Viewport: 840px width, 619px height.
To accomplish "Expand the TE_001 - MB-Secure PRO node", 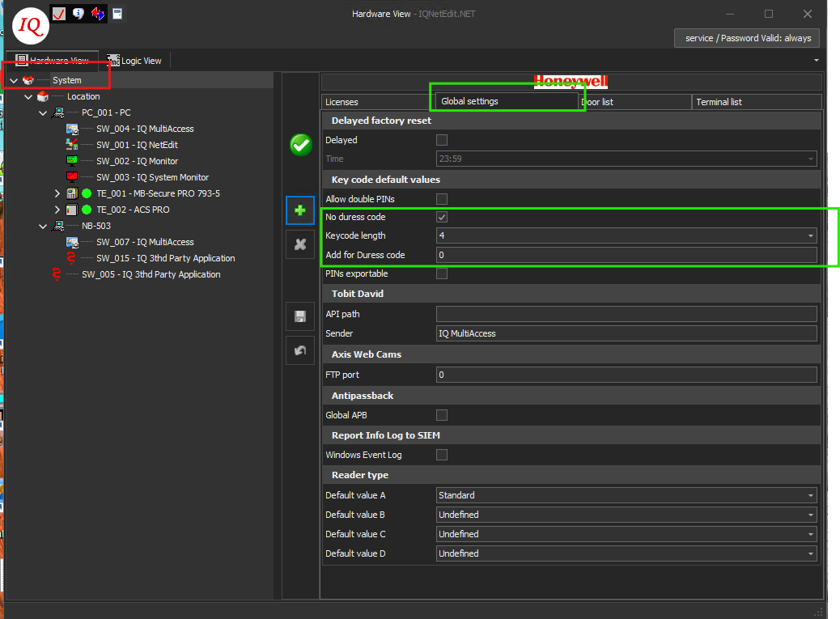I will pyautogui.click(x=57, y=193).
